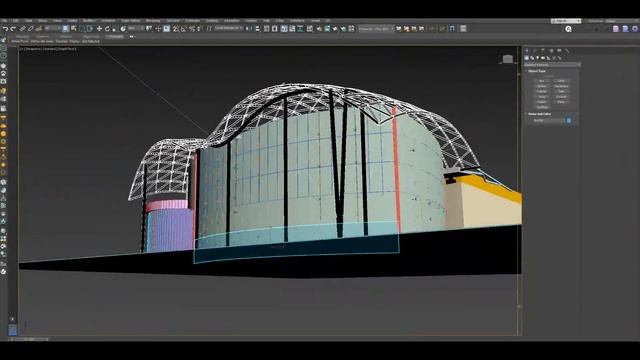Open the Curve Editor
Viewport: 640px width, 360px height.
click(x=292, y=29)
